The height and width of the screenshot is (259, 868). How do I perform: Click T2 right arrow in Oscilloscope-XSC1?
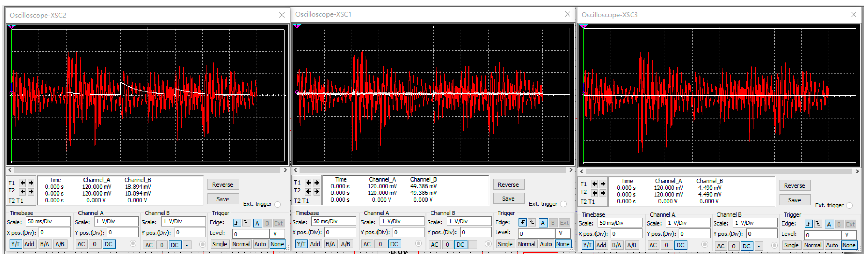[317, 192]
